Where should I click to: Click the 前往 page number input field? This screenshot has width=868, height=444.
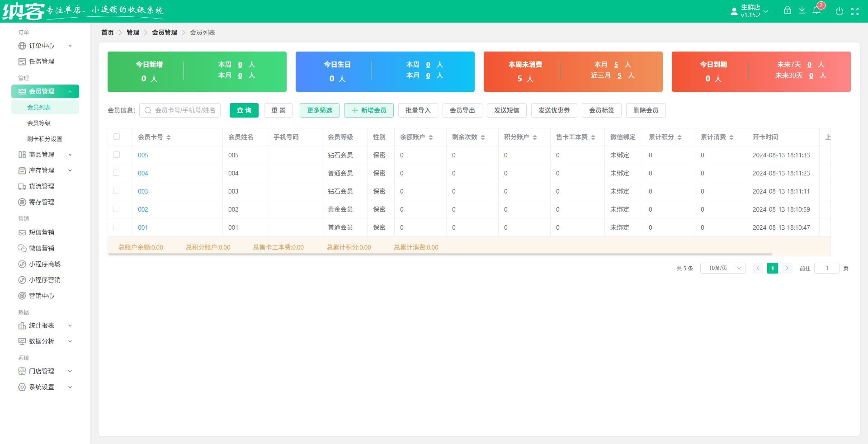(827, 268)
